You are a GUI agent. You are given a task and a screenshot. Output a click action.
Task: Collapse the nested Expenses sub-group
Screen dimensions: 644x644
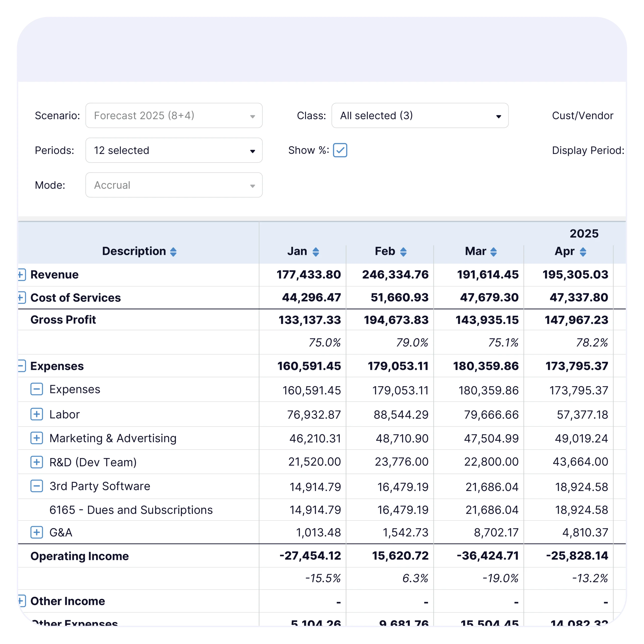click(x=37, y=389)
